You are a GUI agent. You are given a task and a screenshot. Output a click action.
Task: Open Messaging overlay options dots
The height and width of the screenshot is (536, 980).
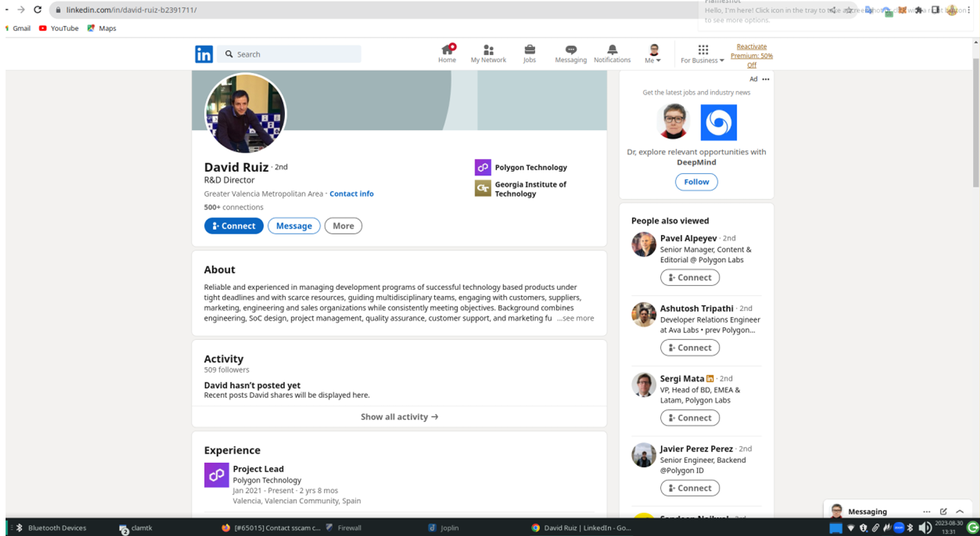(x=926, y=512)
